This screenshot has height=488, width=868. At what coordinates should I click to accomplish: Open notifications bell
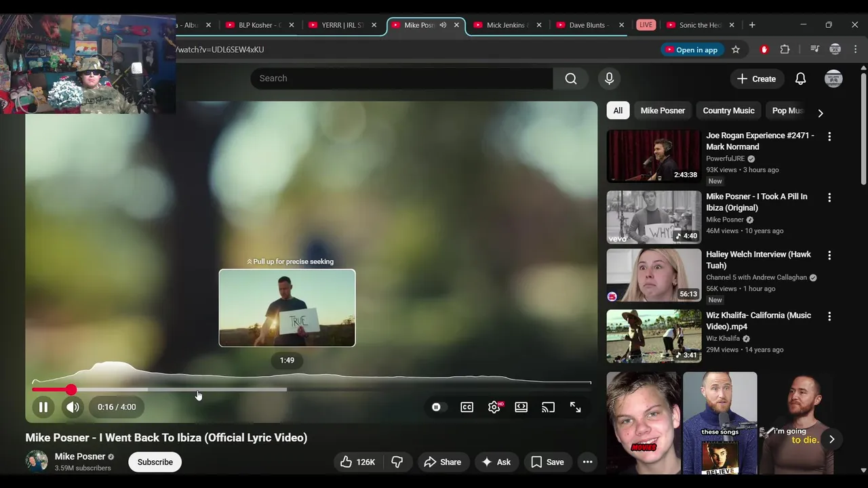click(x=800, y=79)
